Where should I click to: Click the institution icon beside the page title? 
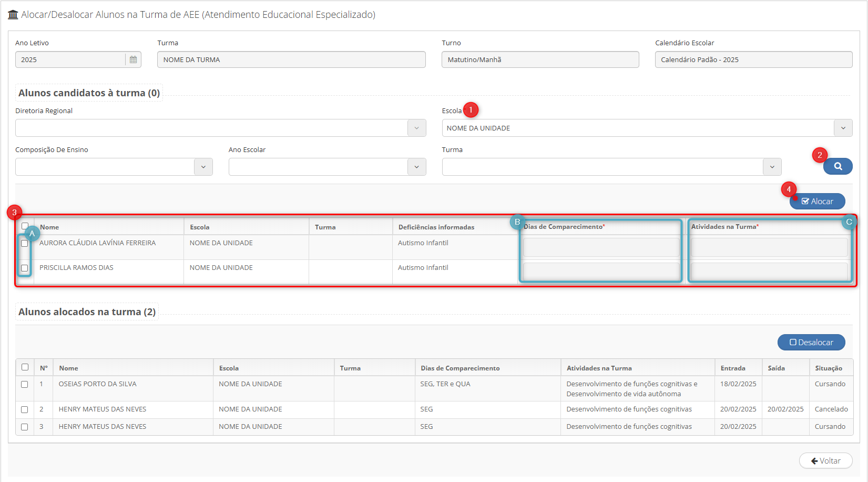tap(13, 15)
